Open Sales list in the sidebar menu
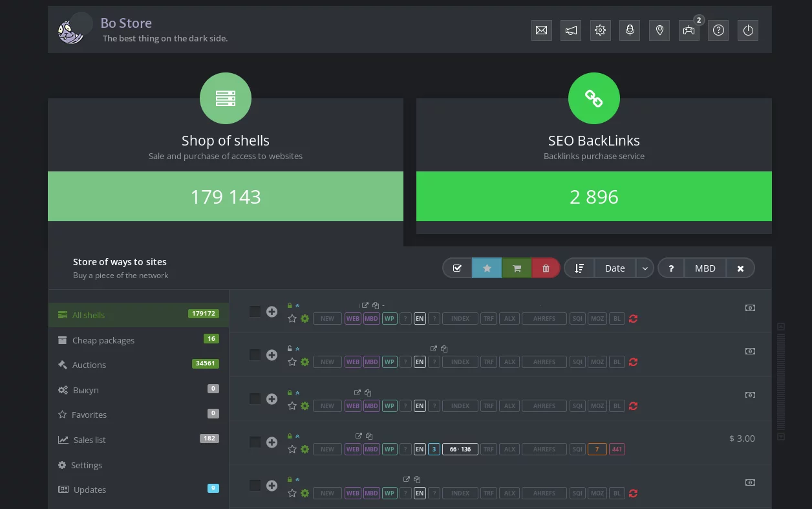The height and width of the screenshot is (509, 812). point(89,440)
